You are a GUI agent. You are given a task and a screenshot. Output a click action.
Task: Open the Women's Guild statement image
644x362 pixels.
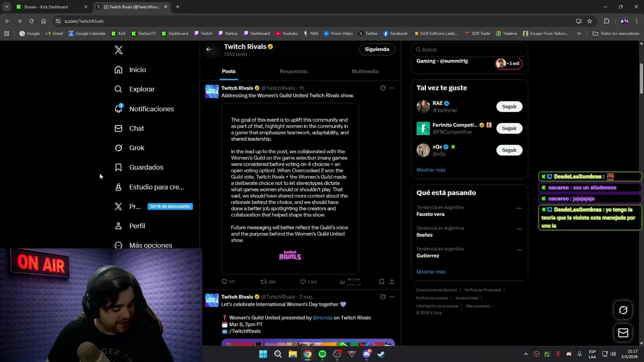click(x=290, y=189)
